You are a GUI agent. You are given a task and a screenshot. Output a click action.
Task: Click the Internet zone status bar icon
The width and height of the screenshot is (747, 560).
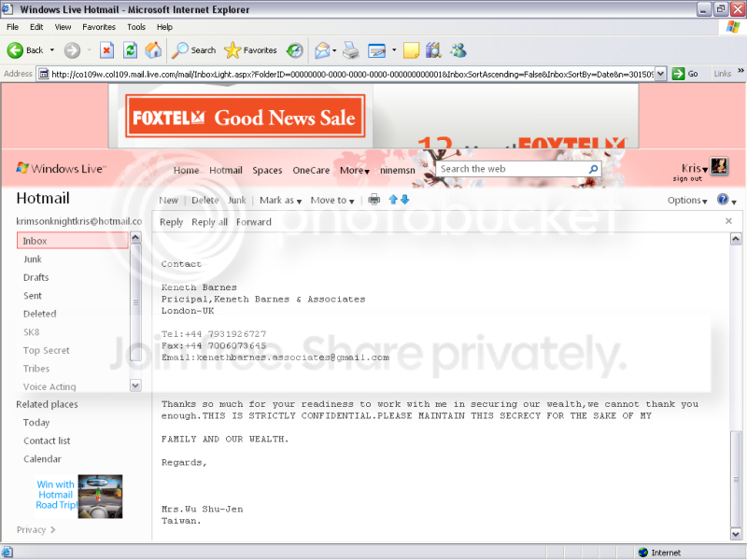643,553
